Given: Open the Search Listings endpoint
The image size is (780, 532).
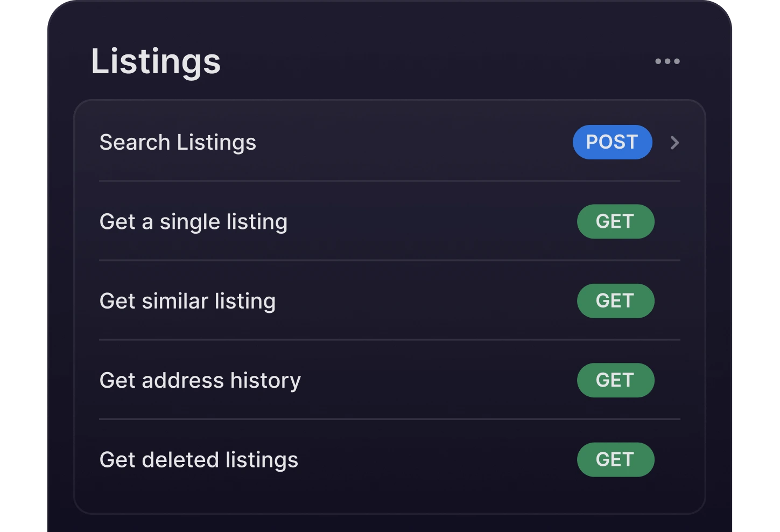Looking at the screenshot, I should point(178,143).
